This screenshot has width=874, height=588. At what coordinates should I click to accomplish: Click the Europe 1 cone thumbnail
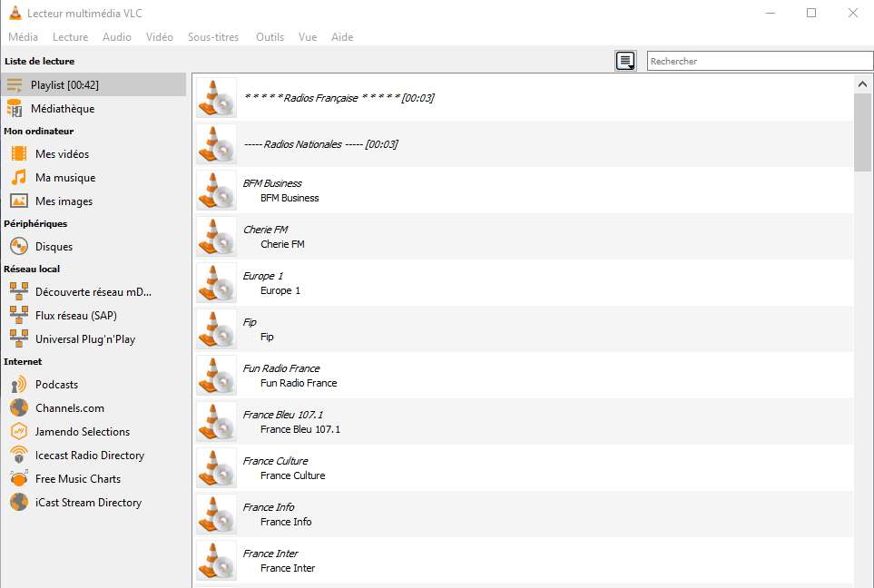coord(216,283)
